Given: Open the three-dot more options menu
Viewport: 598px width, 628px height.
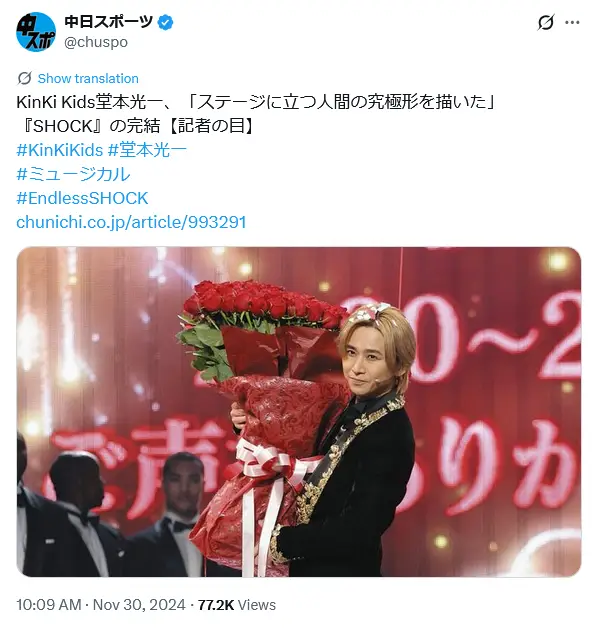Looking at the screenshot, I should 572,22.
